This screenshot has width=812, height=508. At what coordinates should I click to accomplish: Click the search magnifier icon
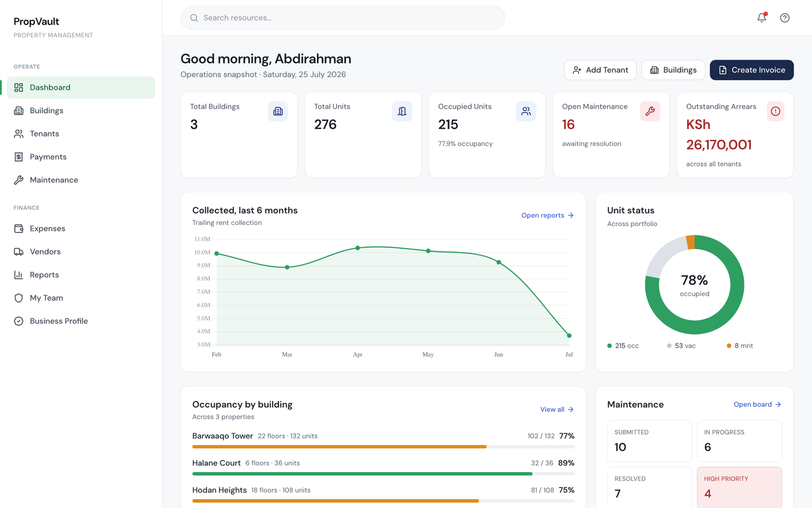coord(194,18)
